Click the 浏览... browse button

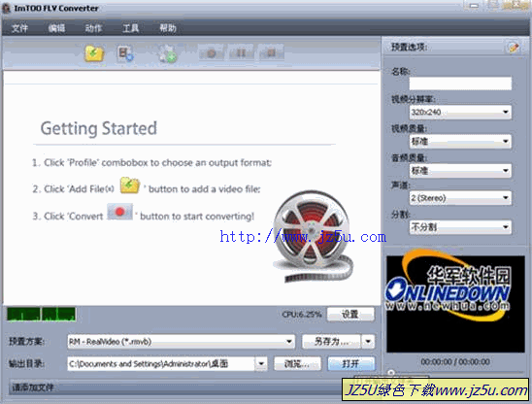point(297,364)
